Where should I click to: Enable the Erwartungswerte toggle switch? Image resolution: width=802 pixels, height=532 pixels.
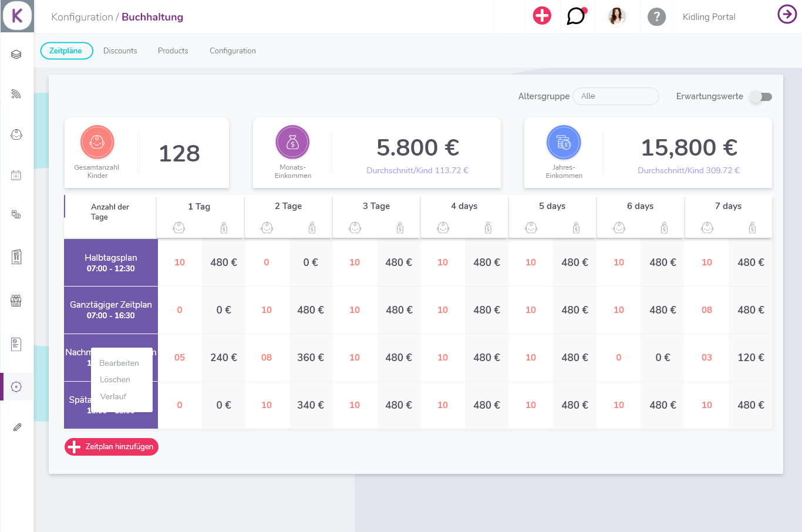760,96
